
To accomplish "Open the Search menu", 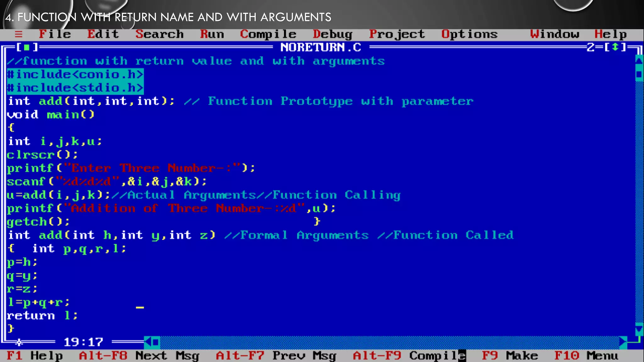I will coord(159,34).
